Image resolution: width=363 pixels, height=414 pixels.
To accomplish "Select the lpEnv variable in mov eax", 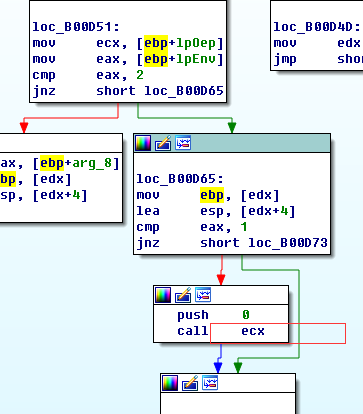I will [x=195, y=59].
